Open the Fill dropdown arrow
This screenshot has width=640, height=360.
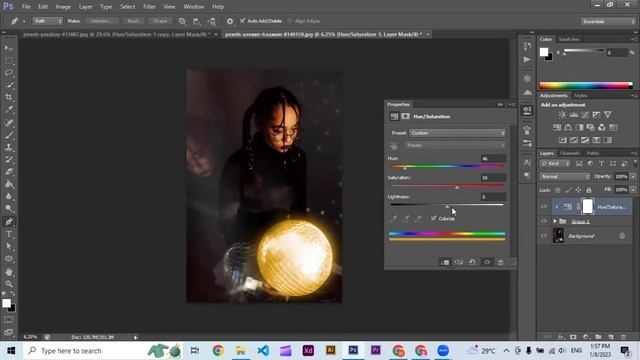coord(633,190)
